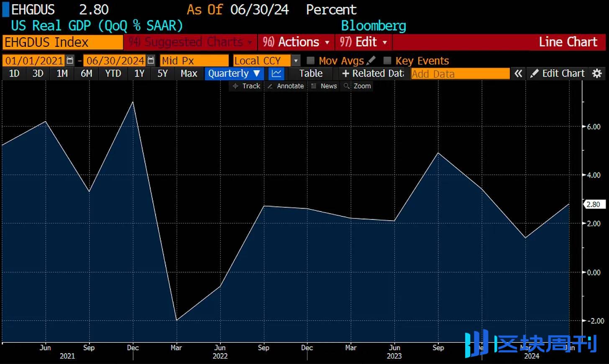Screen dimensions: 609x364
Task: Select the 1D range tab
Action: tap(14, 74)
